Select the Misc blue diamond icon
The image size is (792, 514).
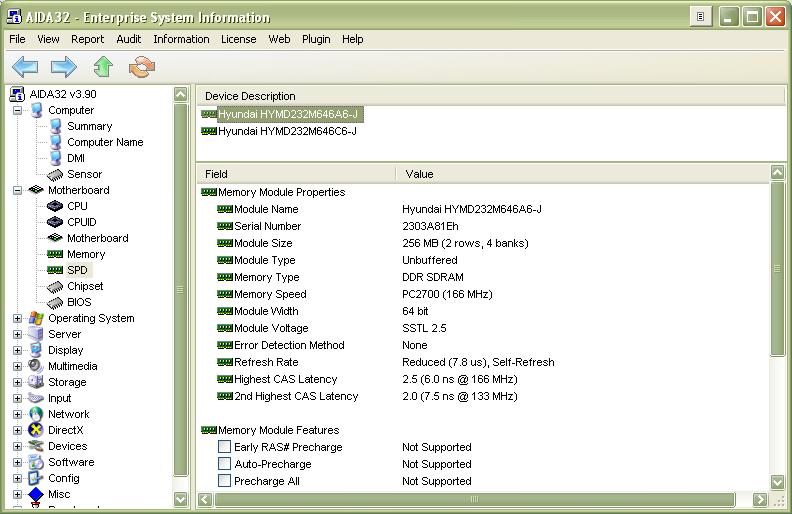[36, 494]
